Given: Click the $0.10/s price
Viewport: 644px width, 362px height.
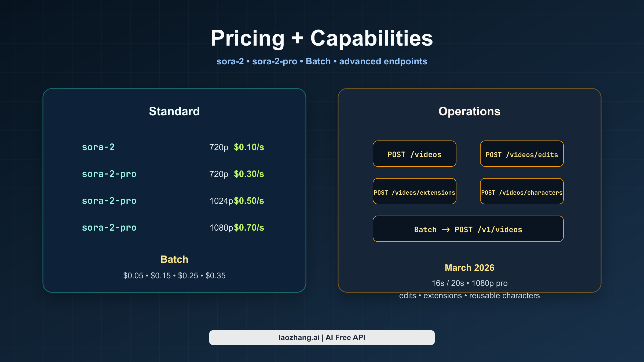Looking at the screenshot, I should (249, 147).
